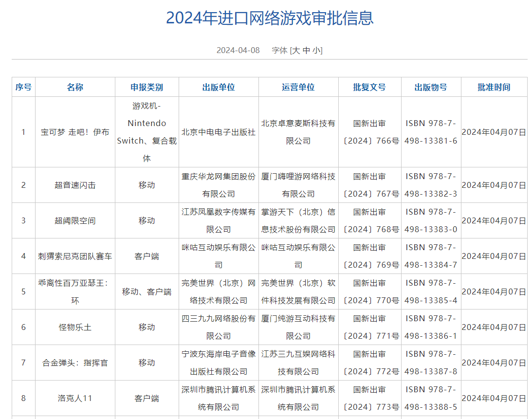This screenshot has width=532, height=419.
Task: Click ISBN 978-7-498-13383-0
Action: [x=431, y=221]
